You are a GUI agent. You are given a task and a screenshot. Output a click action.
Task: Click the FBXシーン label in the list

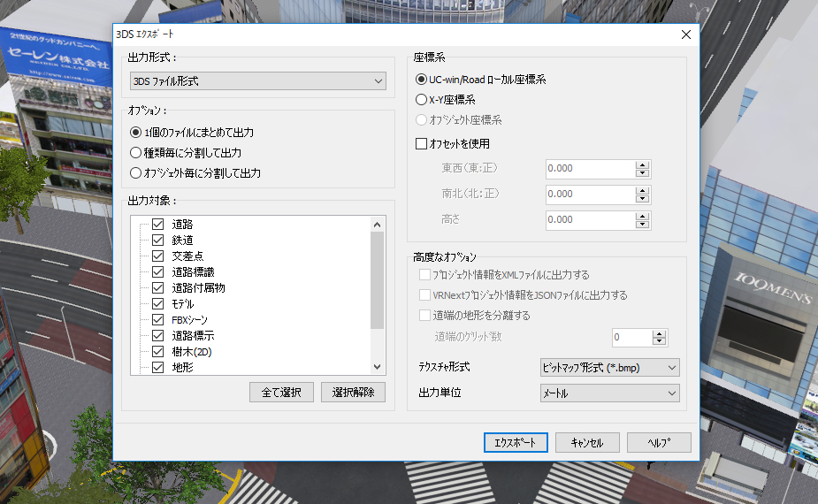190,320
